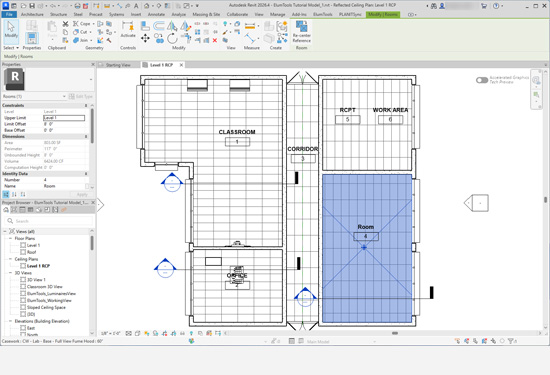The width and height of the screenshot is (550, 375).
Task: Open the Select dropdown under Modify
Action: [11, 48]
